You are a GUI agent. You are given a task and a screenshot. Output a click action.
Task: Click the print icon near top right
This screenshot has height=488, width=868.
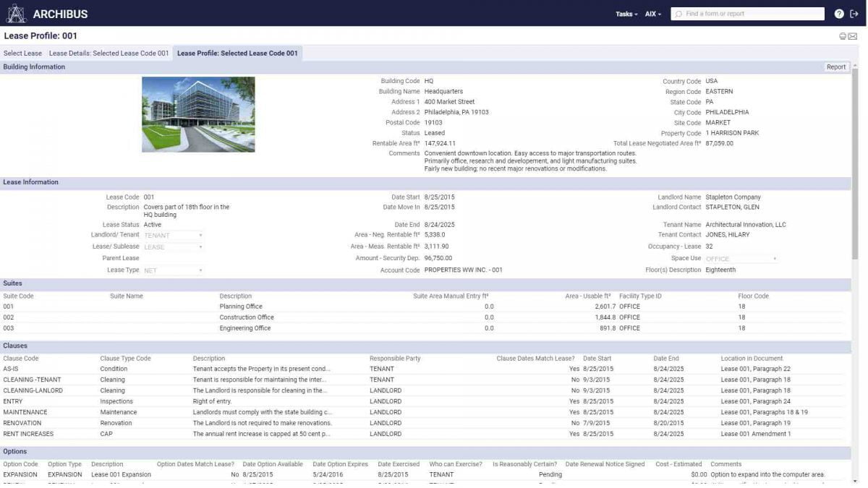pos(843,35)
